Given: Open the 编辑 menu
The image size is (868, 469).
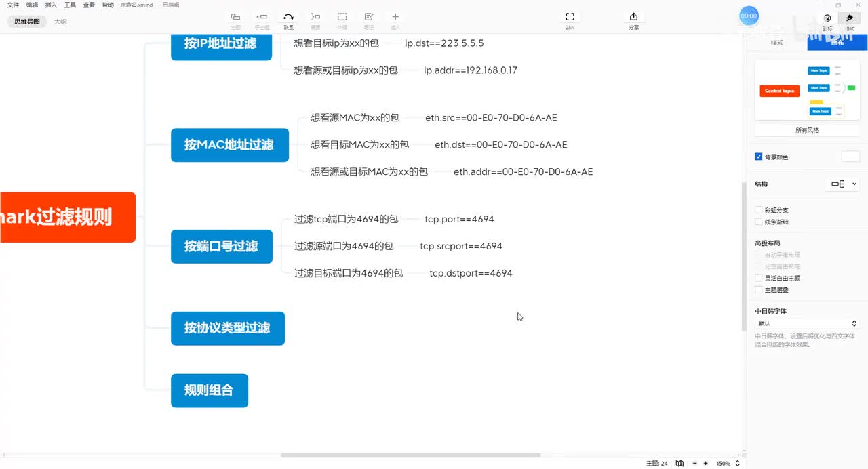Looking at the screenshot, I should 32,5.
